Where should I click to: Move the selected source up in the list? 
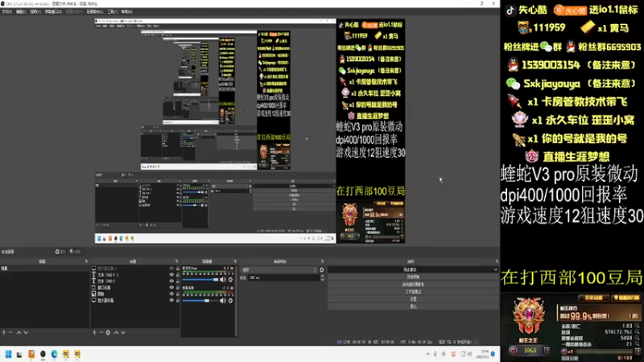tap(116, 332)
